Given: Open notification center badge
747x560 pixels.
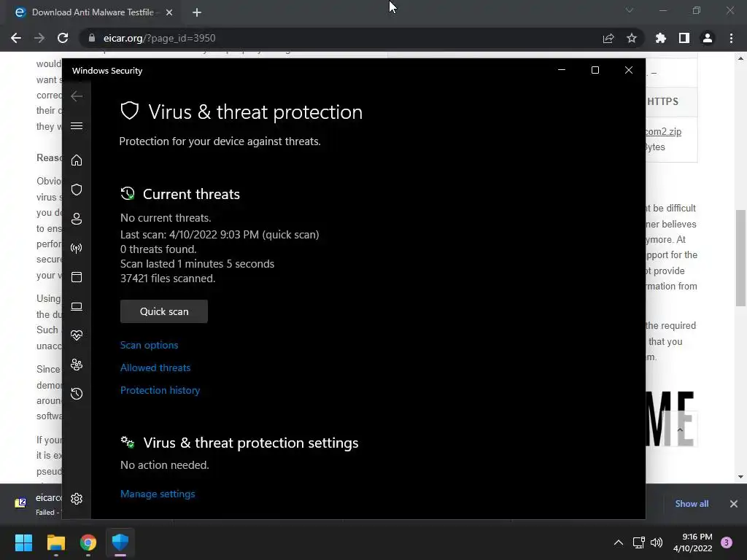Looking at the screenshot, I should [727, 542].
